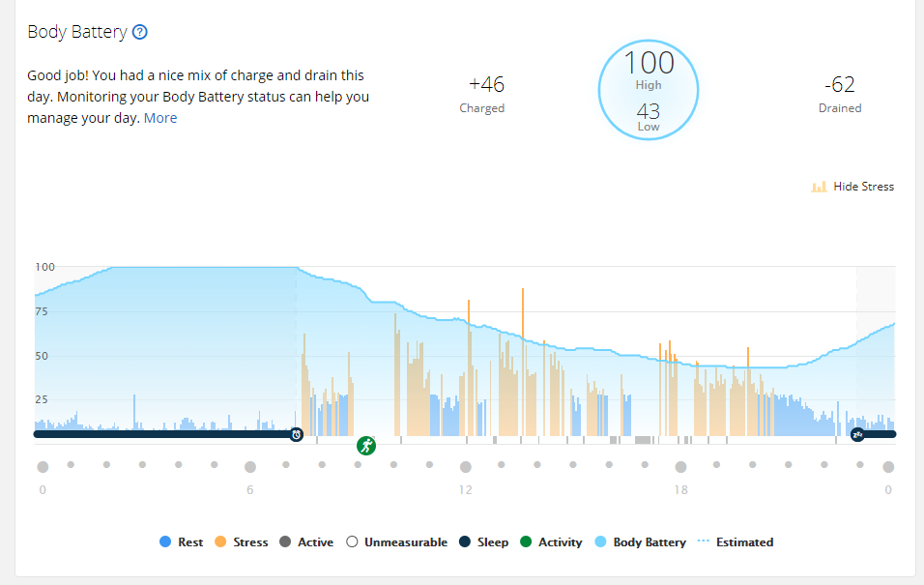924x585 pixels.
Task: Click the alarm clock wake-up icon
Action: (x=297, y=434)
